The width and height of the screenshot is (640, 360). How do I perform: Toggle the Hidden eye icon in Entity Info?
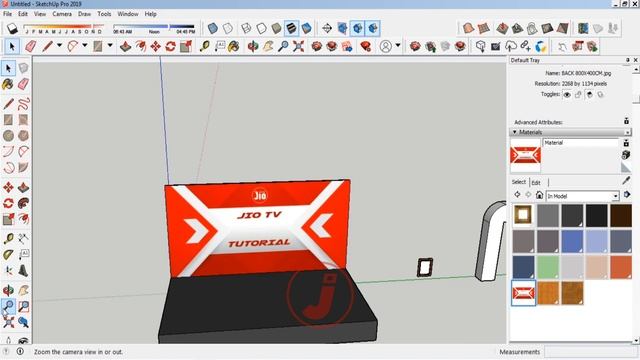tap(567, 95)
